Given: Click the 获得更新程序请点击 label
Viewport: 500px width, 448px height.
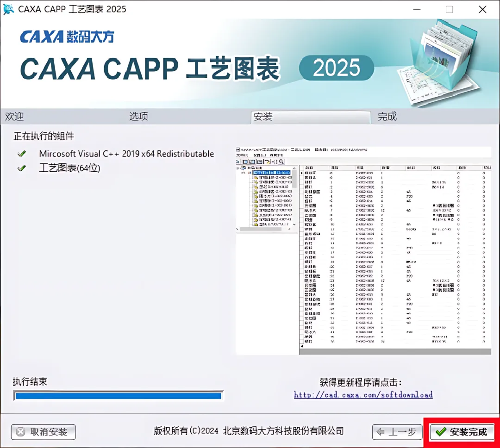Looking at the screenshot, I should [361, 382].
